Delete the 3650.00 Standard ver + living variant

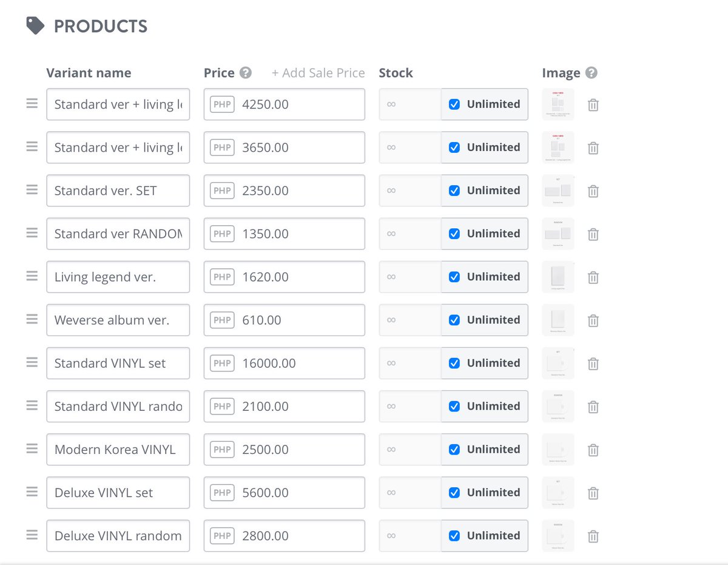pos(593,148)
